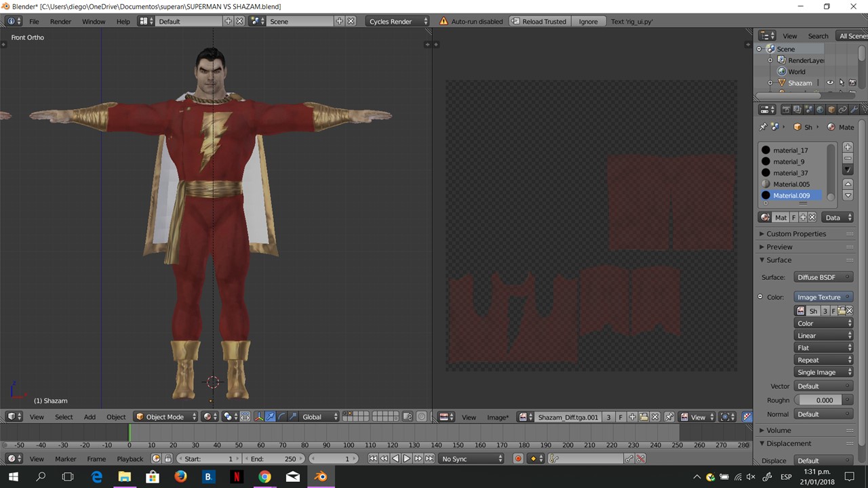Click the Reload Trusted button
The image size is (868, 488).
538,21
